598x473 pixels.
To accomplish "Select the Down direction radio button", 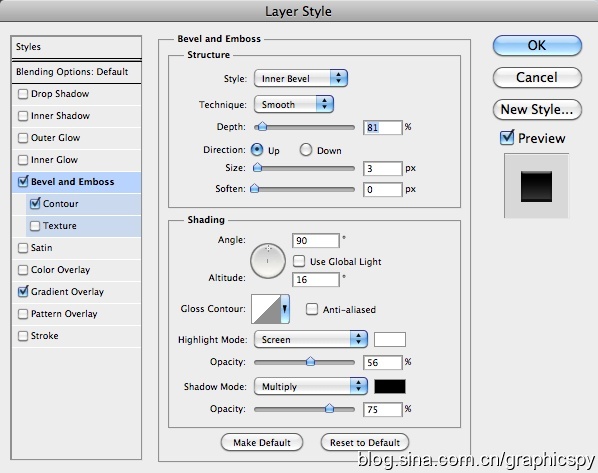I will click(305, 150).
